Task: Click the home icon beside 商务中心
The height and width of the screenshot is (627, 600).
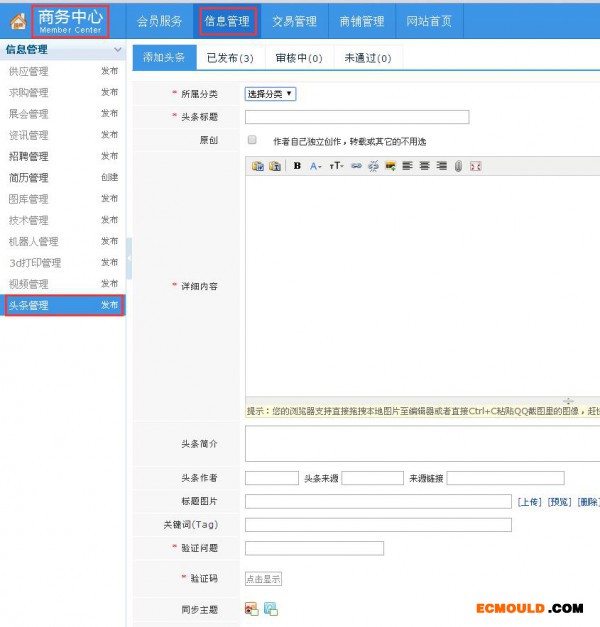Action: coord(17,21)
